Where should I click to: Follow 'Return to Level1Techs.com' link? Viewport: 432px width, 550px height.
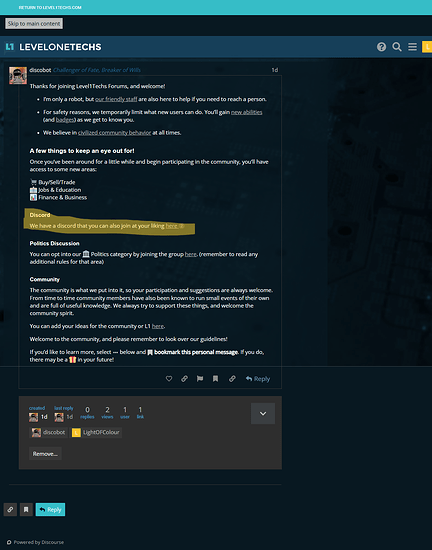(x=50, y=7)
